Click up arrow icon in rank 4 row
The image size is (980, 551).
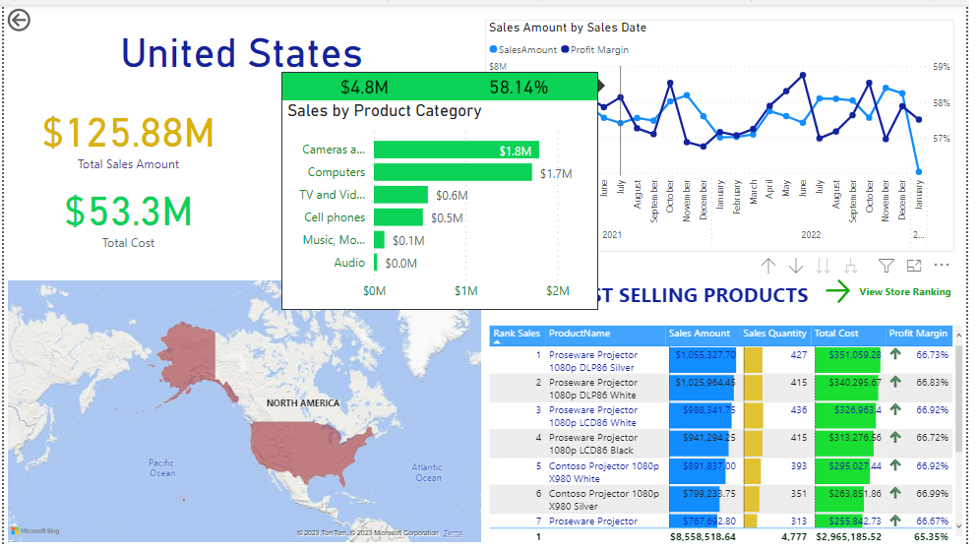(x=895, y=437)
